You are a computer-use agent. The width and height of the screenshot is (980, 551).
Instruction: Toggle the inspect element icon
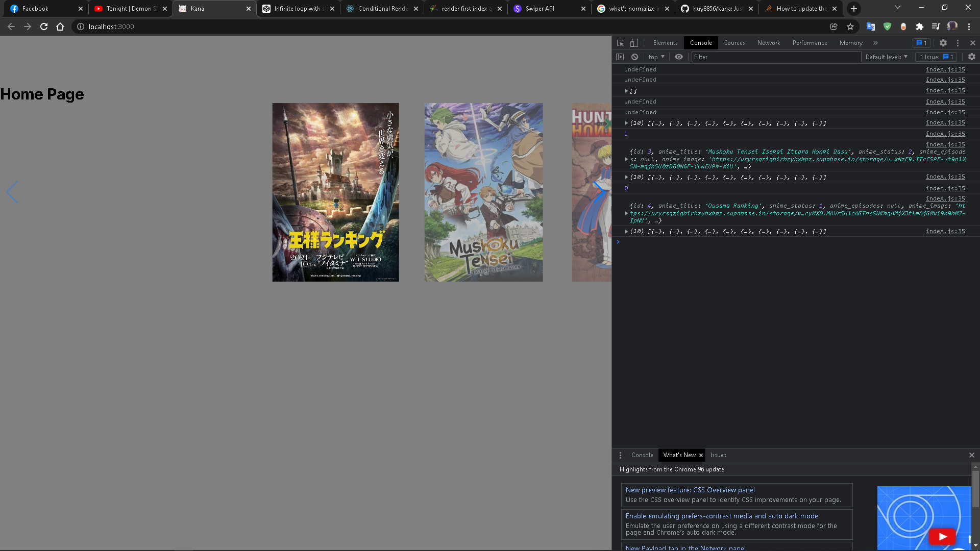click(621, 42)
